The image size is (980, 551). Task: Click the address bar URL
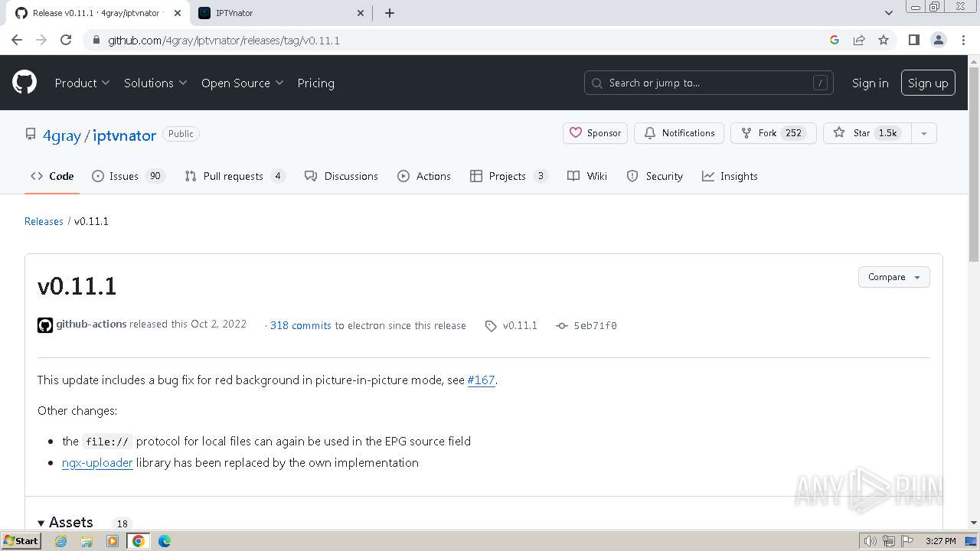[x=224, y=40]
